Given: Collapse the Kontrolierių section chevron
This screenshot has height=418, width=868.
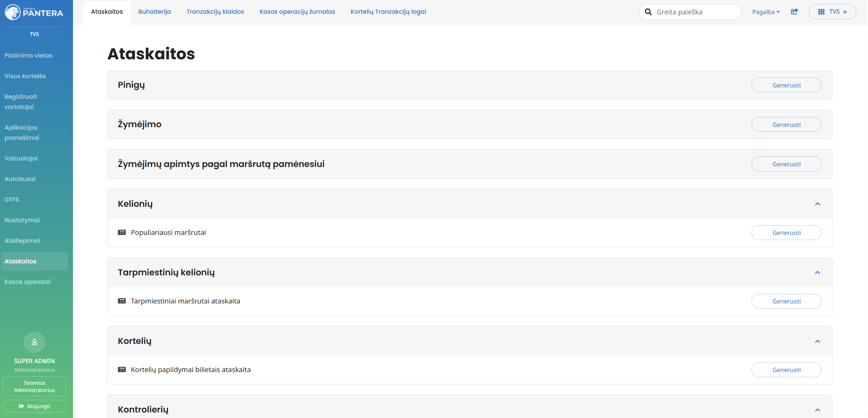Looking at the screenshot, I should (x=818, y=410).
